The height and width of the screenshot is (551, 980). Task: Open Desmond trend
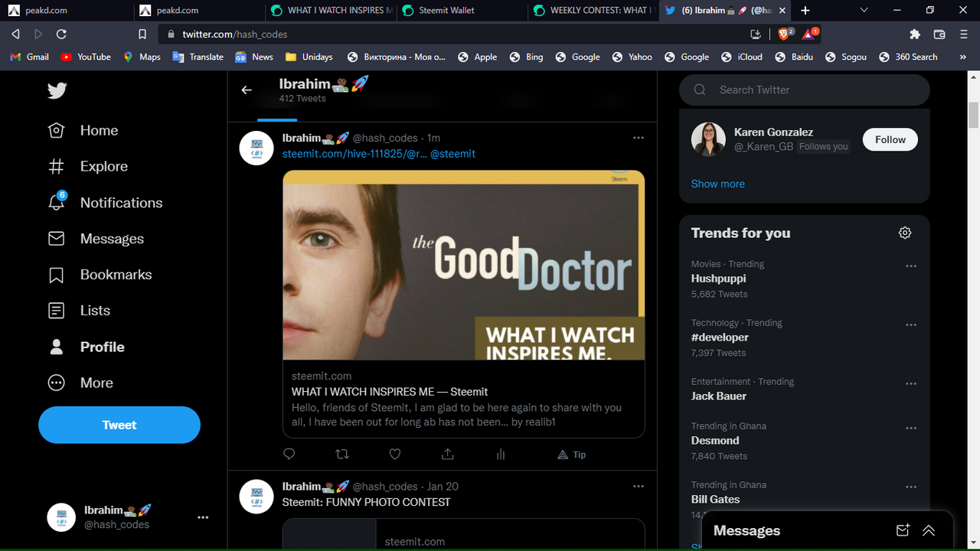click(715, 441)
